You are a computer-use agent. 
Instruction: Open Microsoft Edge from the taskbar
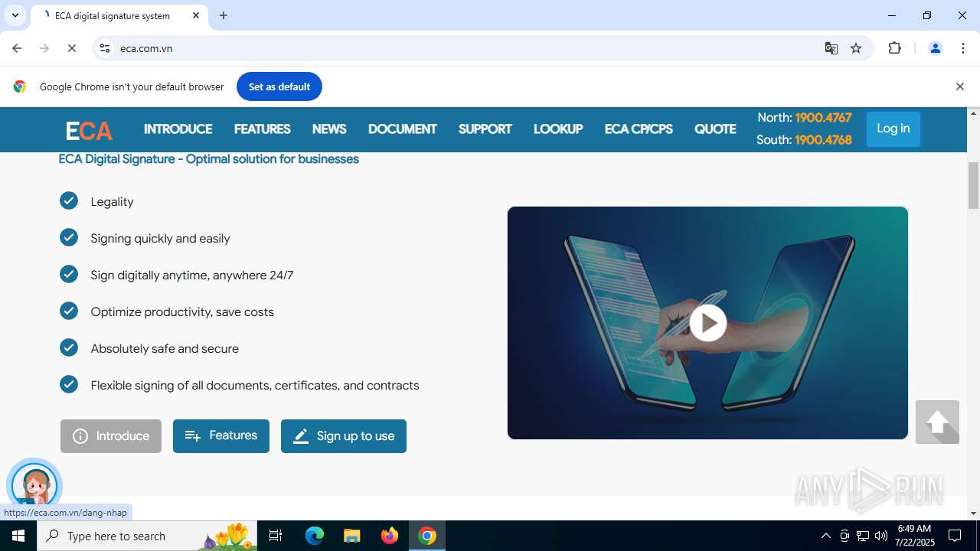click(315, 536)
